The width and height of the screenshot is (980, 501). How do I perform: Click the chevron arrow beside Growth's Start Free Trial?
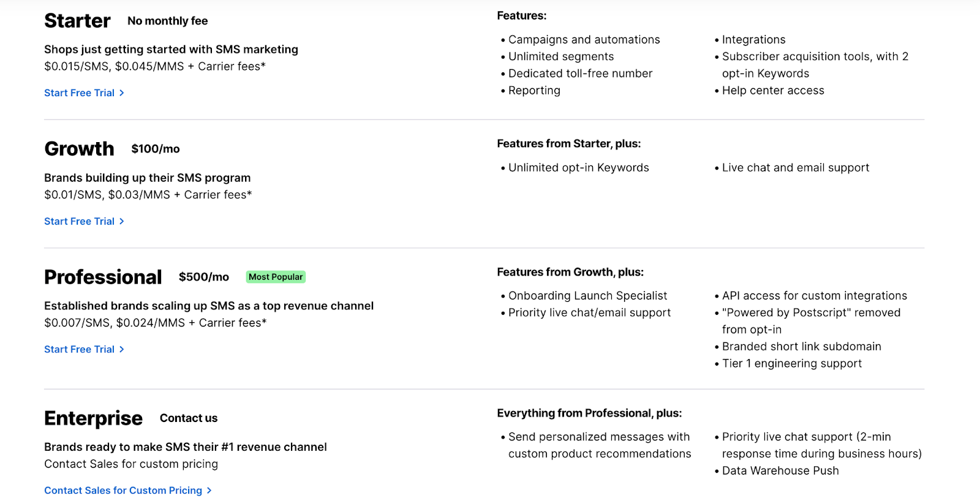(122, 221)
